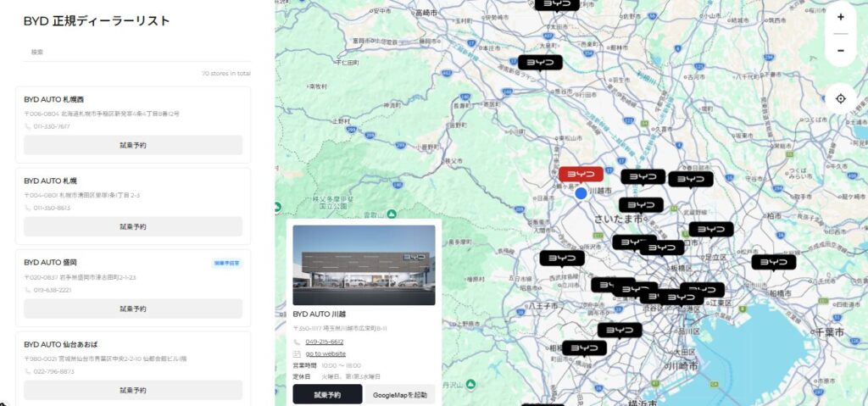The image size is (868, 406).
Task: Open BYD marker left of 品川区 label
Action: 620,330
